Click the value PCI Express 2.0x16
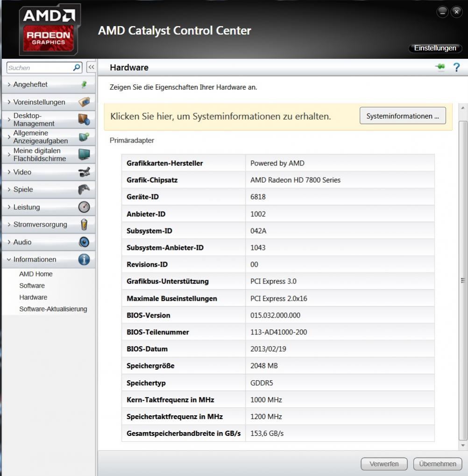This screenshot has height=476, width=468. (279, 298)
